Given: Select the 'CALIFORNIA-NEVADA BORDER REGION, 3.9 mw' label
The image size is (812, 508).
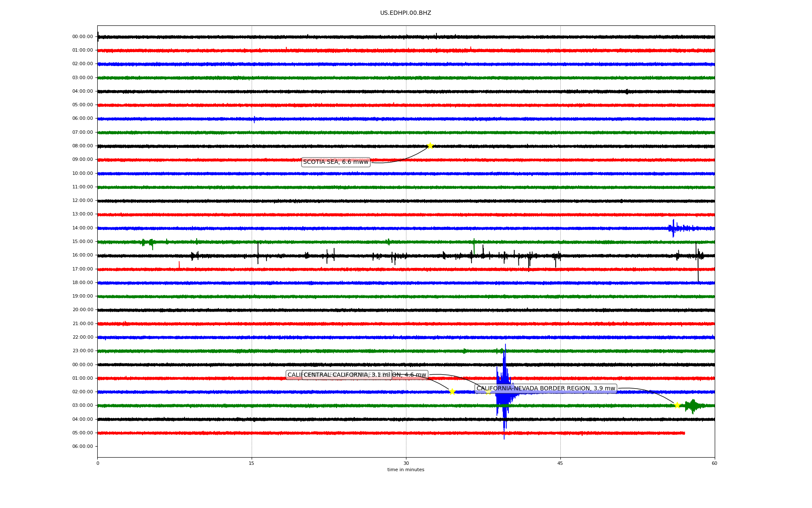Looking at the screenshot, I should pyautogui.click(x=546, y=389).
